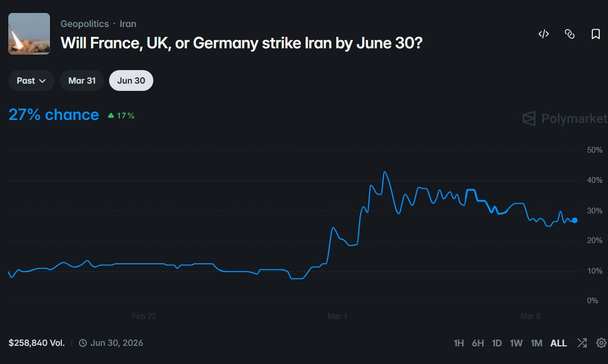This screenshot has height=364, width=608.
Task: Switch to the Jun 30 outcome
Action: (130, 80)
